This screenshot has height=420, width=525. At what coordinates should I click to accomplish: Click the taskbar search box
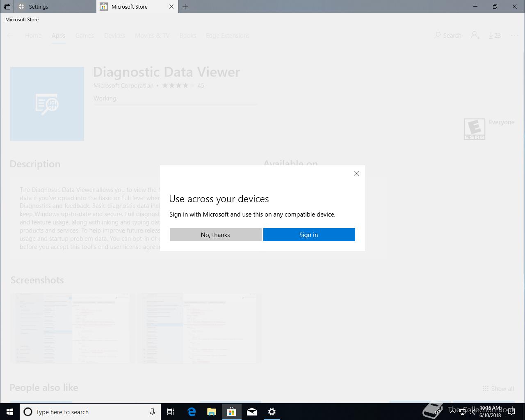click(90, 412)
